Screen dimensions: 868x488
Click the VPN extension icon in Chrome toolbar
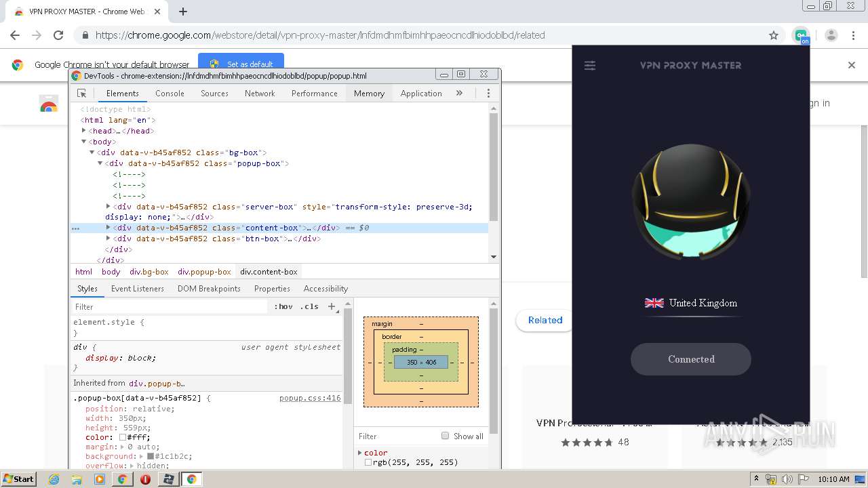802,35
